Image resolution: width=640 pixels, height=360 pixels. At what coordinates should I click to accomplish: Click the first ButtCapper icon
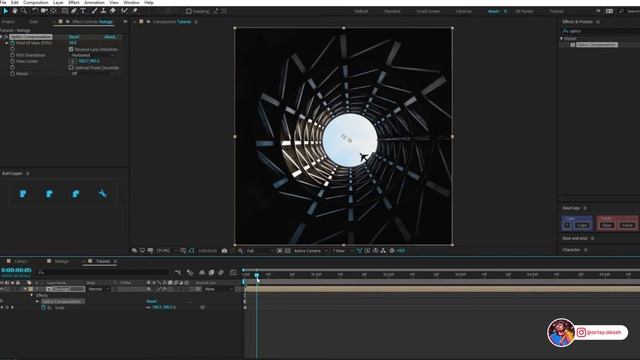tap(23, 194)
